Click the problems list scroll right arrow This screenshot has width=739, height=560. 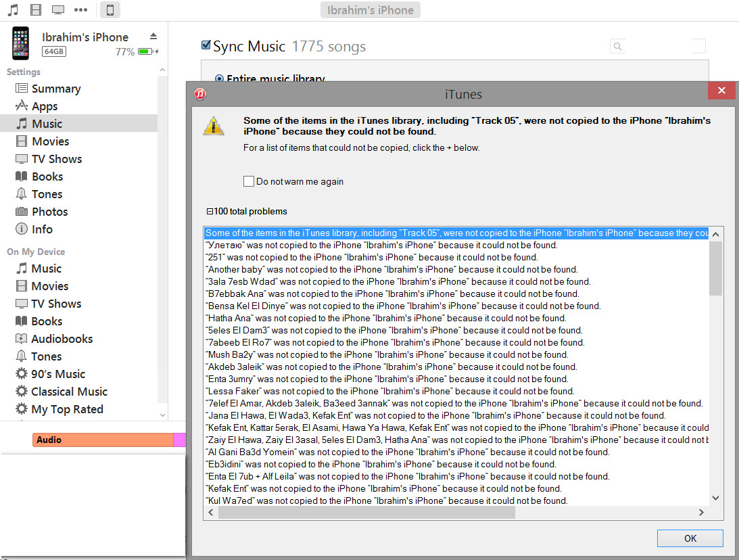pos(701,513)
